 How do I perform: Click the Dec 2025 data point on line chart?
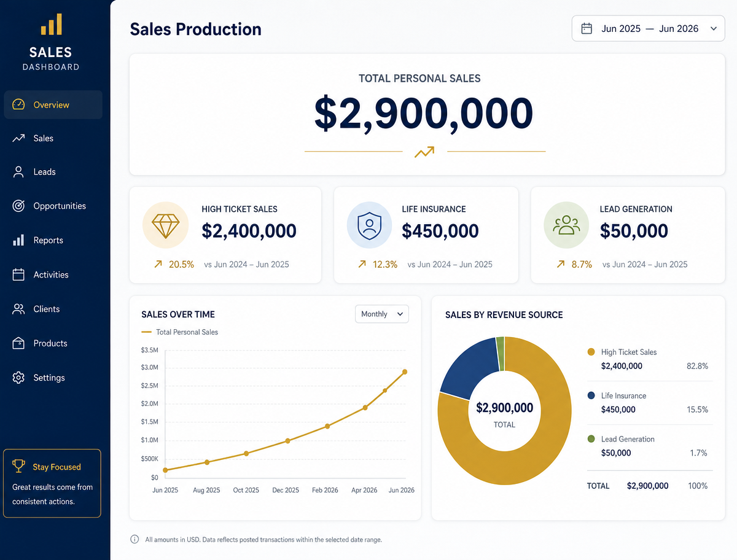tap(287, 441)
